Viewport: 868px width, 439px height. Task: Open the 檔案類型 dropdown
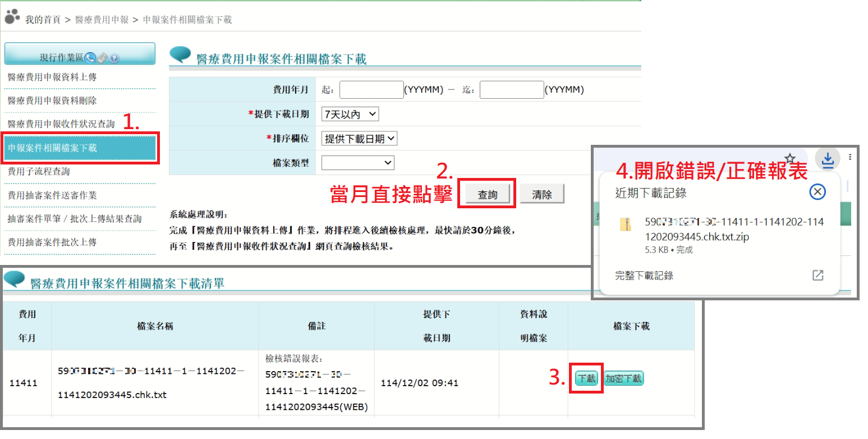pos(358,163)
